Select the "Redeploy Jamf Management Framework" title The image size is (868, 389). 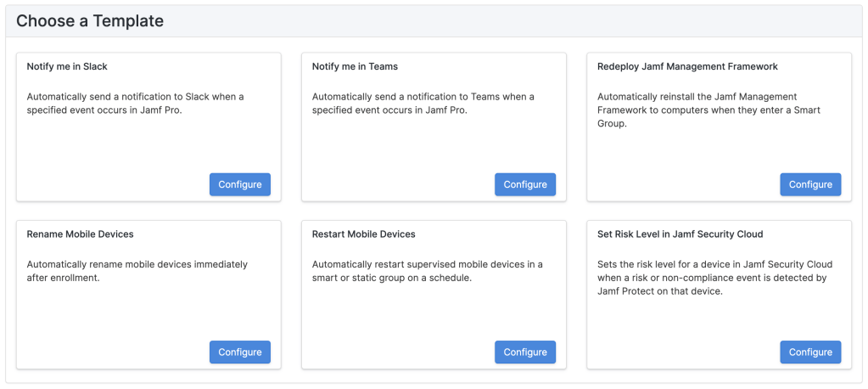click(687, 66)
